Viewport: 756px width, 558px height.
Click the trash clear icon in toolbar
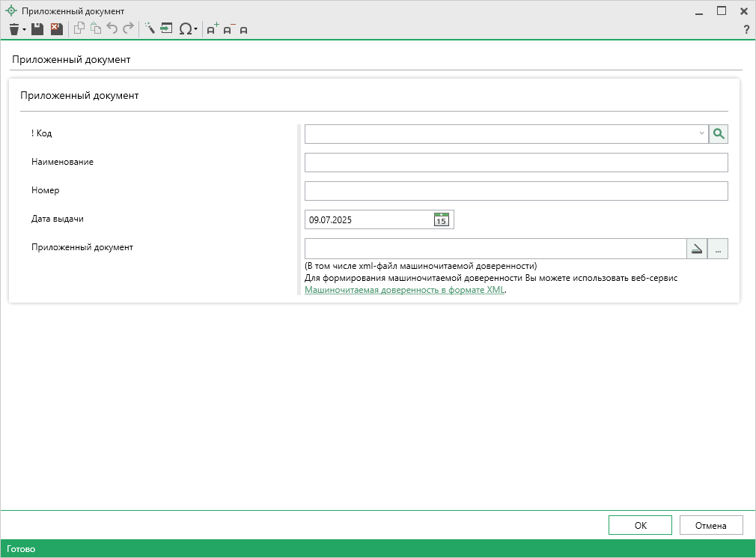(13, 29)
